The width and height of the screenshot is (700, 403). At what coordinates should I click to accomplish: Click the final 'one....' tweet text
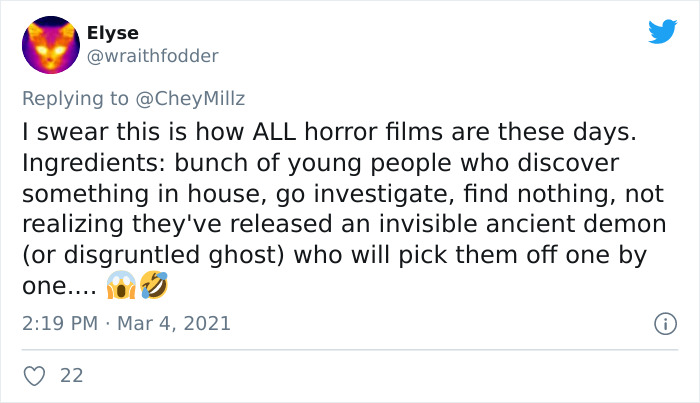(59, 286)
